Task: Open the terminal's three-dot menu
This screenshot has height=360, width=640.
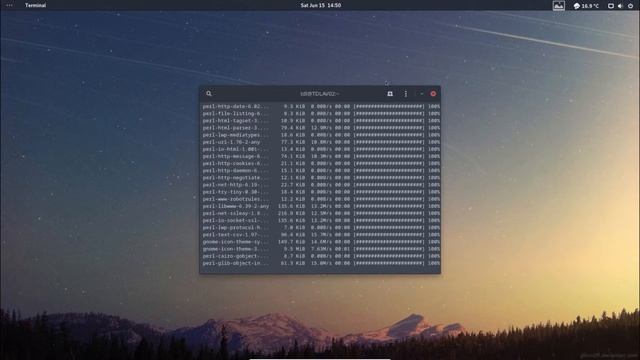Action: click(x=405, y=94)
